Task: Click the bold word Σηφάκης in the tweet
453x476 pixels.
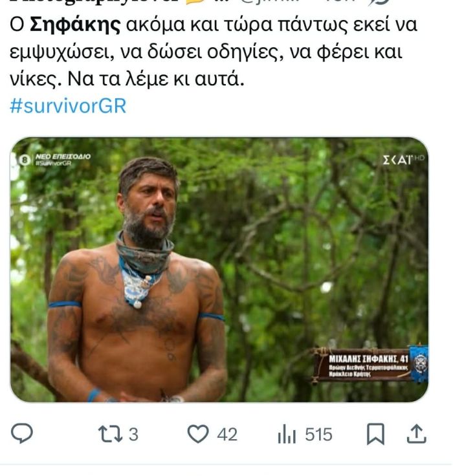Action: [75, 25]
